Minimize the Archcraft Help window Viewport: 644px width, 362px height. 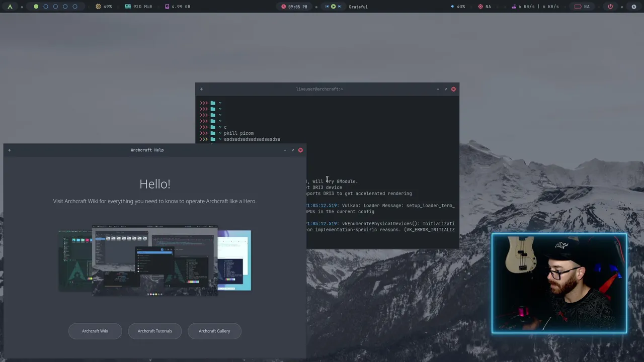[x=285, y=150]
